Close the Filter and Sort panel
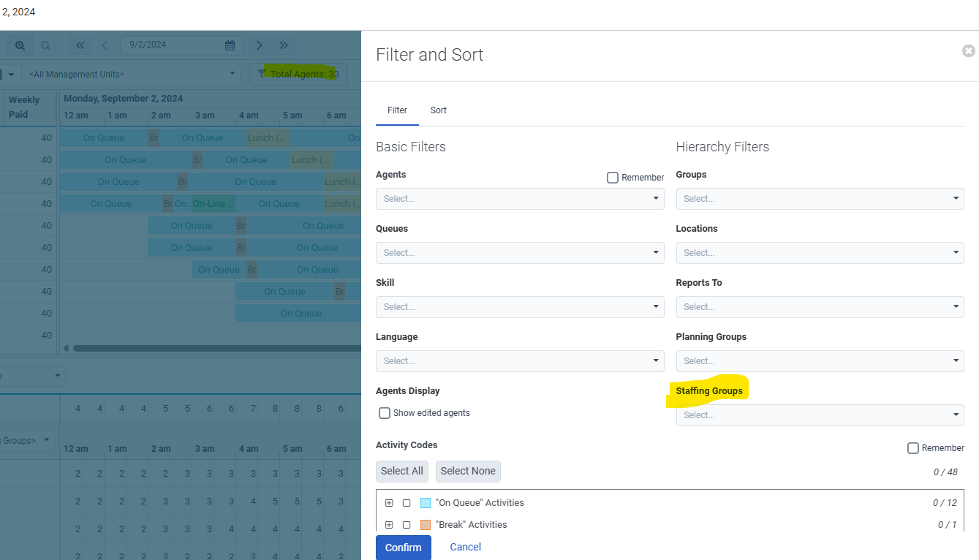This screenshot has height=560, width=979. pyautogui.click(x=969, y=50)
